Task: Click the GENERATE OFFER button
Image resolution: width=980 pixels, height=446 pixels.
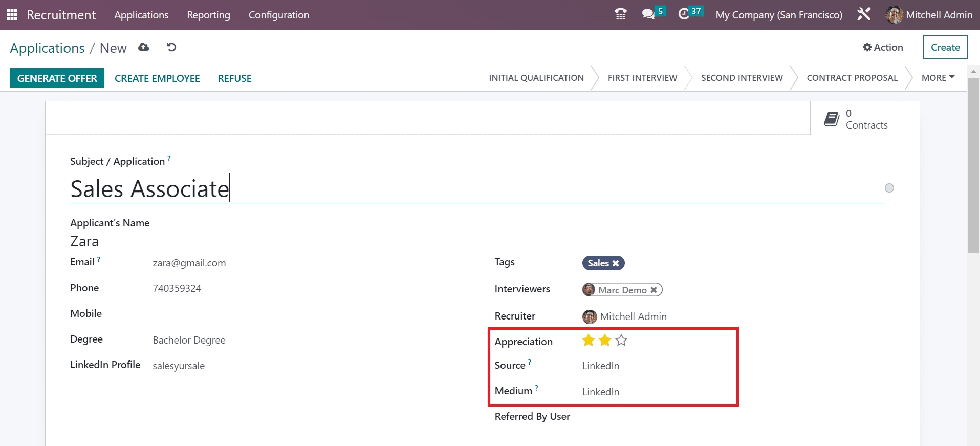Action: [x=57, y=78]
